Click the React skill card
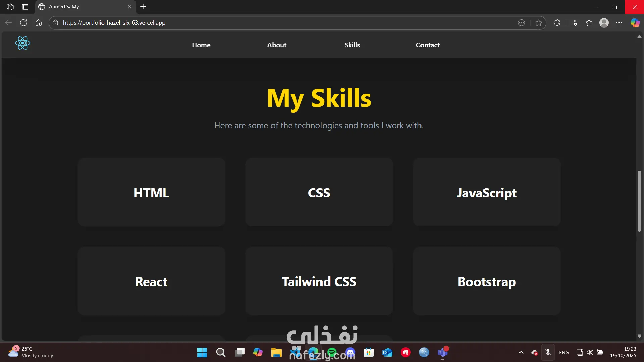Image resolution: width=644 pixels, height=362 pixels. tap(151, 281)
